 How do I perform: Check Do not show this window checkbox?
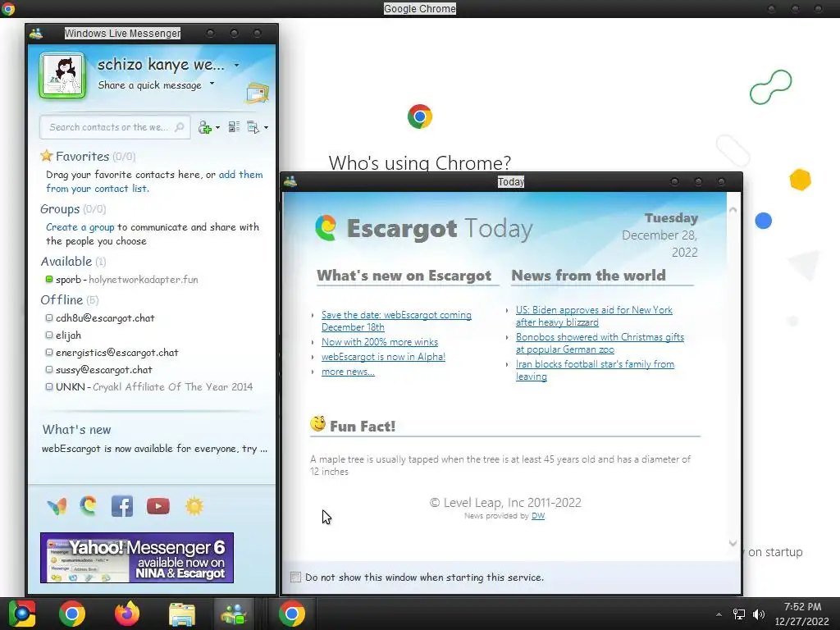295,577
